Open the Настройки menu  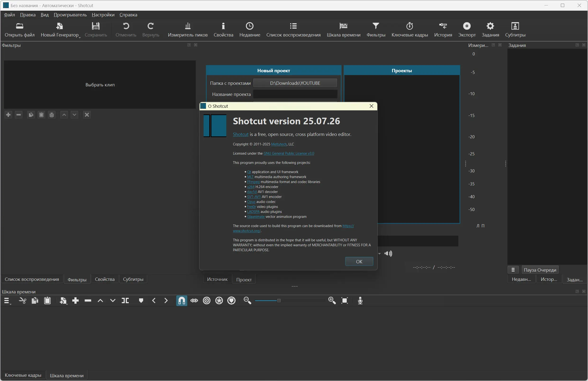103,15
